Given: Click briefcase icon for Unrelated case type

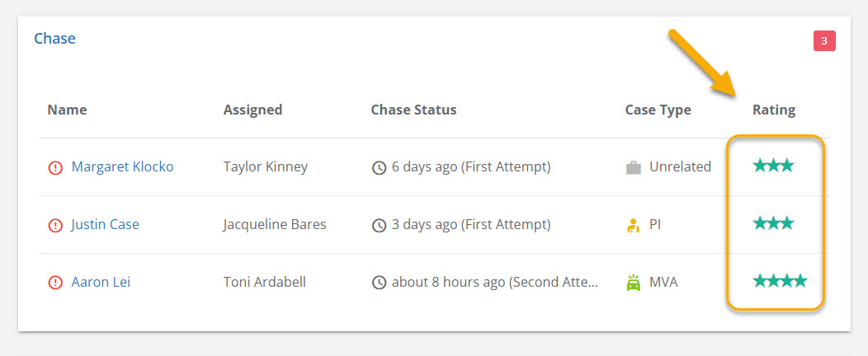Looking at the screenshot, I should point(634,167).
